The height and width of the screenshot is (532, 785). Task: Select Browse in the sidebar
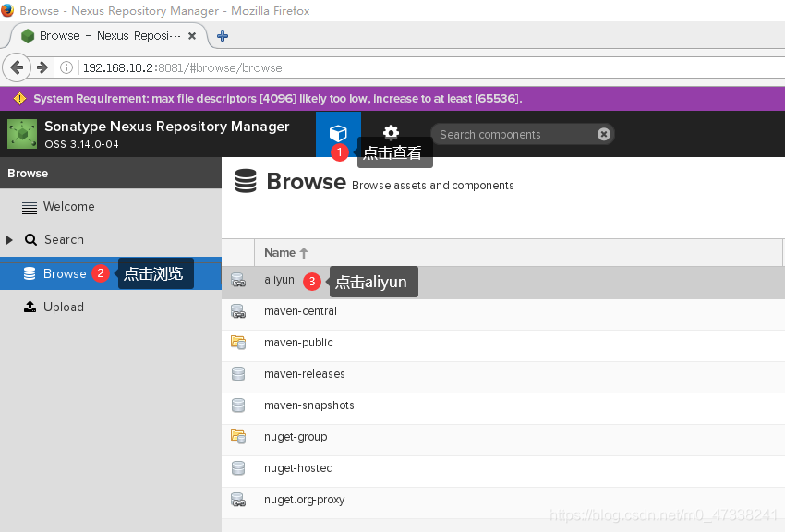tap(111, 273)
